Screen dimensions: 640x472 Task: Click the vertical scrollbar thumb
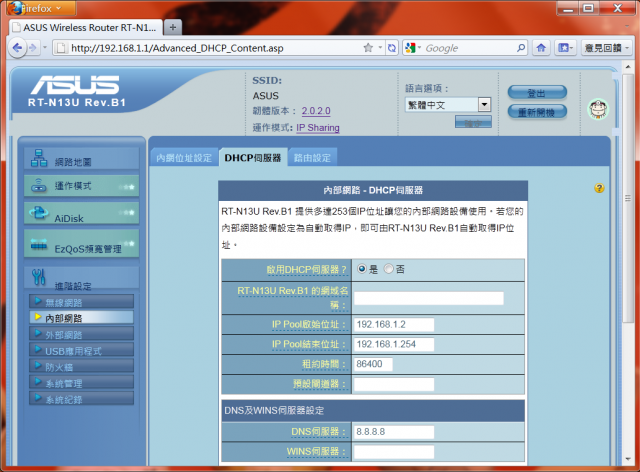[628, 198]
